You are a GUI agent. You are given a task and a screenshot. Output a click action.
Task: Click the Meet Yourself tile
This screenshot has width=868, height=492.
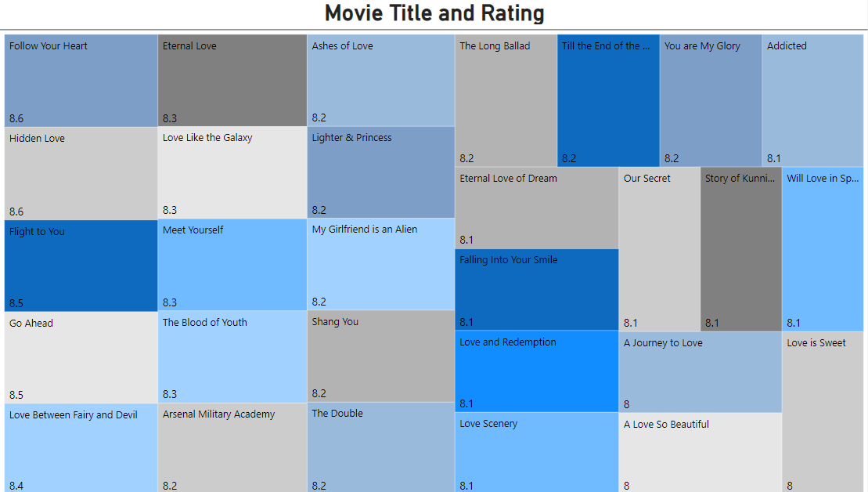pyautogui.click(x=232, y=265)
